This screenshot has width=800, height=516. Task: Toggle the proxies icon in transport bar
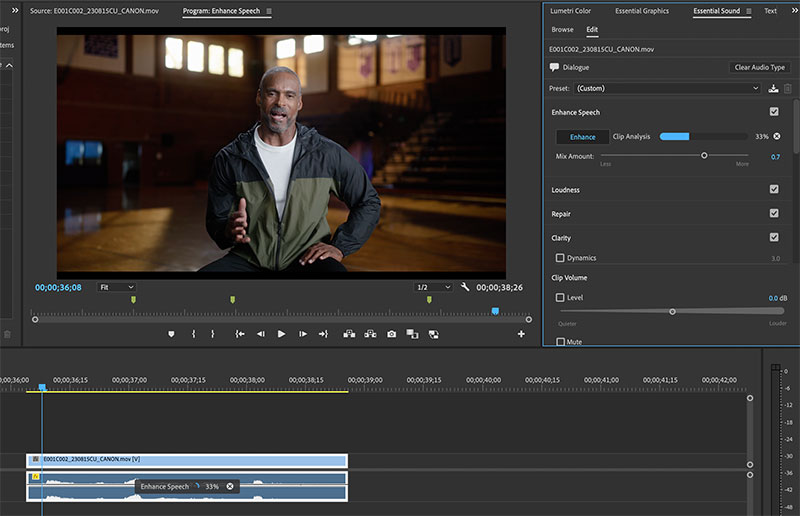coord(433,334)
